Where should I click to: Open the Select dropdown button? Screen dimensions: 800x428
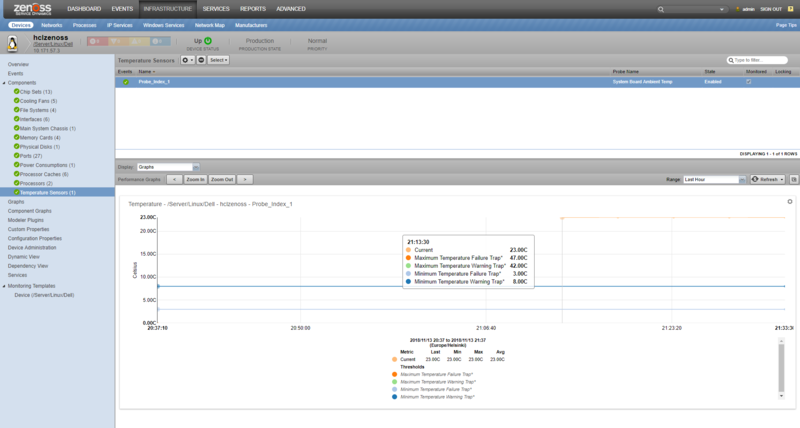(x=218, y=60)
